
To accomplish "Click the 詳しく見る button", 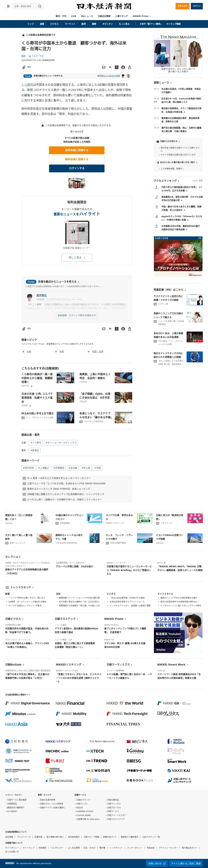I will (77, 257).
